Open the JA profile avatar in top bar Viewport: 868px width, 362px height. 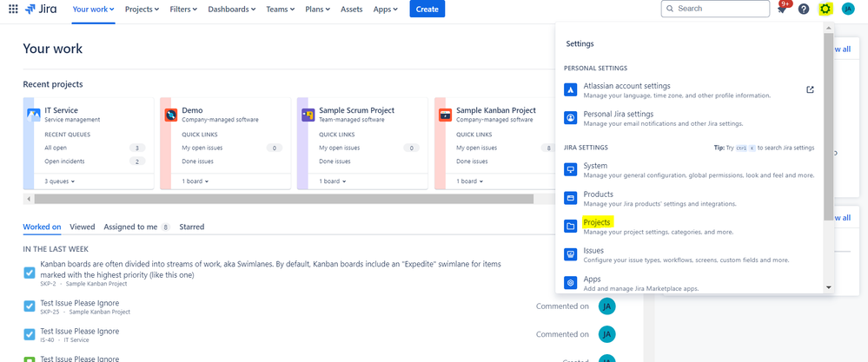(848, 9)
